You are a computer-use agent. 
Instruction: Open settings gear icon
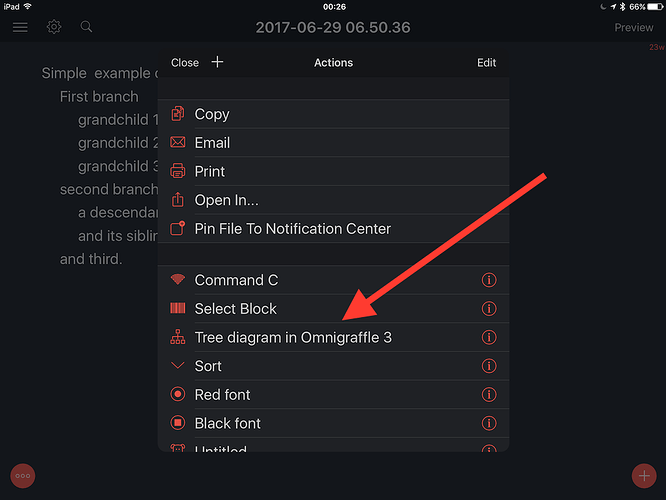54,27
